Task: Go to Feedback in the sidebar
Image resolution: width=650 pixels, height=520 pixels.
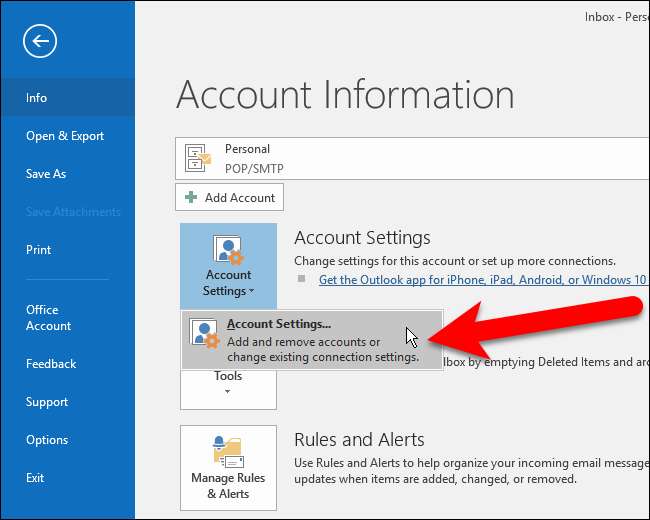Action: pos(51,364)
